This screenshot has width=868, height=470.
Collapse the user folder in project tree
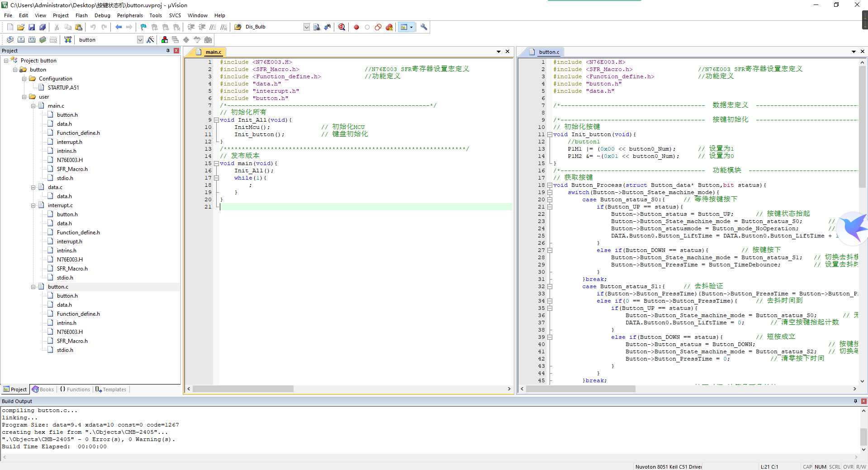pyautogui.click(x=24, y=97)
